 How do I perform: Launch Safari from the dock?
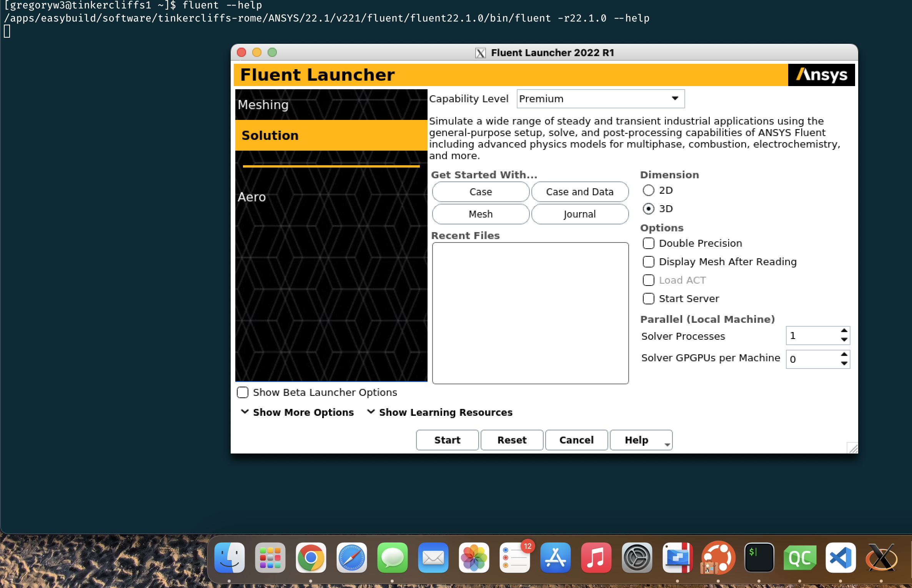[x=352, y=558]
